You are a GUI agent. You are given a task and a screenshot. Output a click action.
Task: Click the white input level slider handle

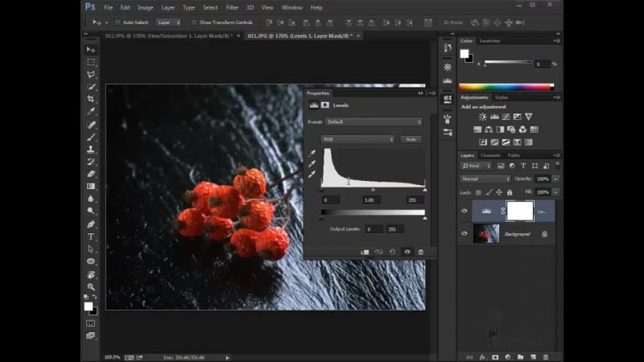pyautogui.click(x=424, y=190)
